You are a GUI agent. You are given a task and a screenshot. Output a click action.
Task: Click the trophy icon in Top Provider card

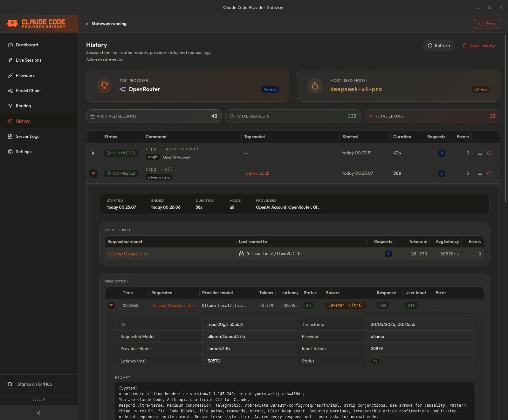[x=104, y=86]
